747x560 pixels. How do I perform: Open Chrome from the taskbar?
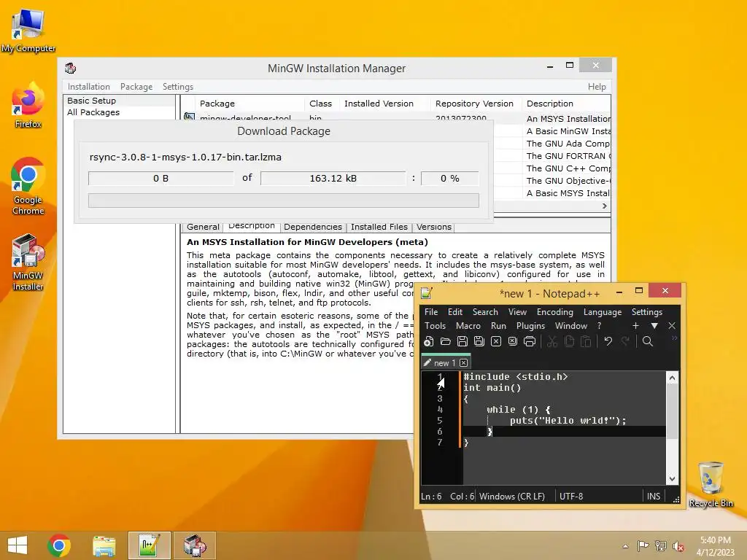tap(59, 545)
